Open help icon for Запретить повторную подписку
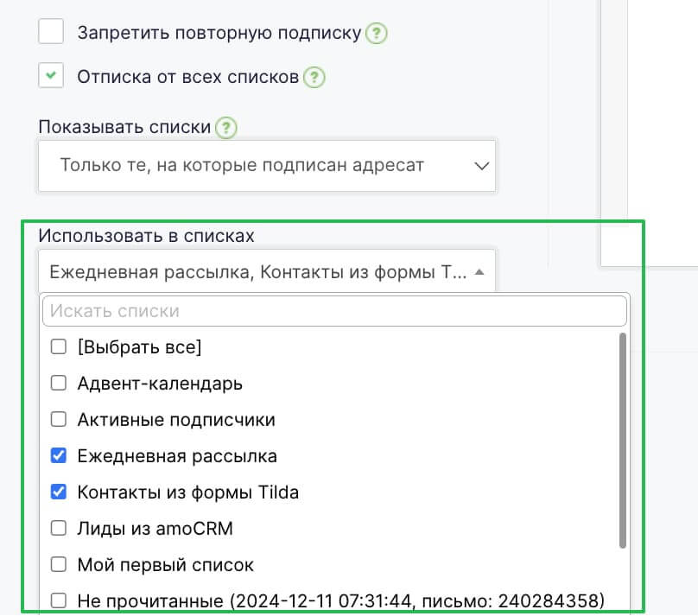Viewport: 698px width, 616px height. [376, 34]
